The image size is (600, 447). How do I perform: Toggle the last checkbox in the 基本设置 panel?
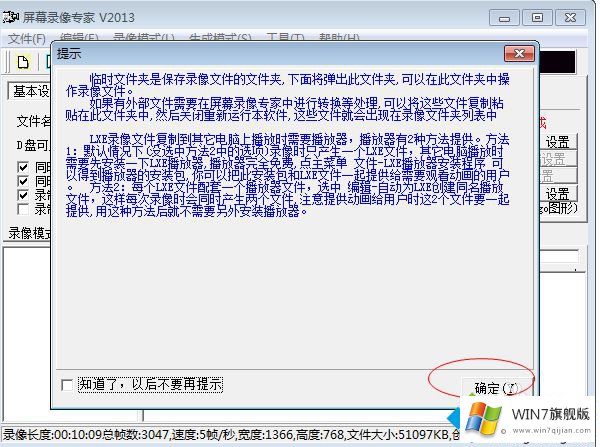(25, 209)
